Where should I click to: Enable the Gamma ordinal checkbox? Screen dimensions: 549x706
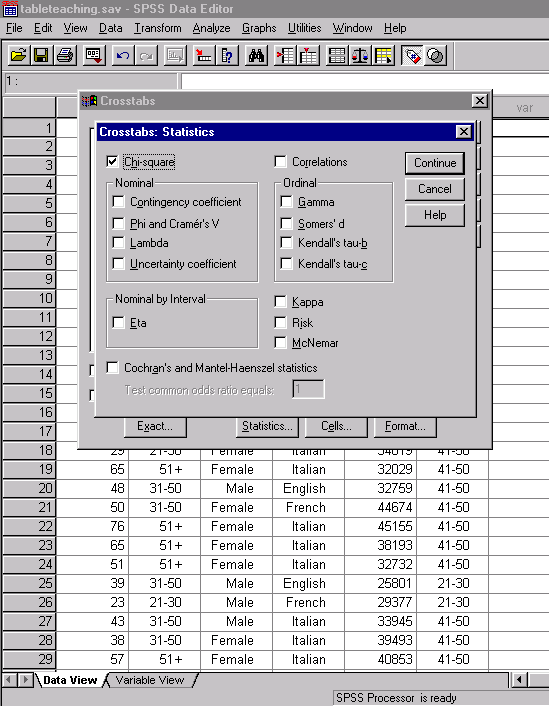286,202
